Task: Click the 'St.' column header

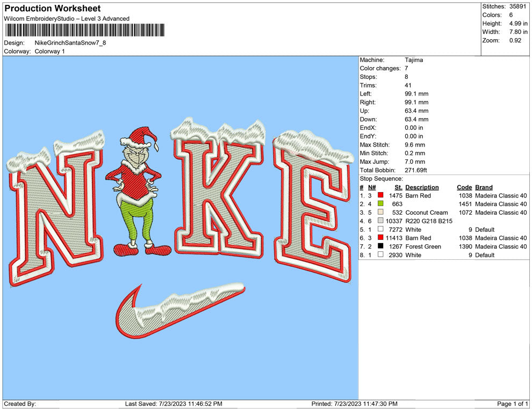Action: [x=398, y=187]
